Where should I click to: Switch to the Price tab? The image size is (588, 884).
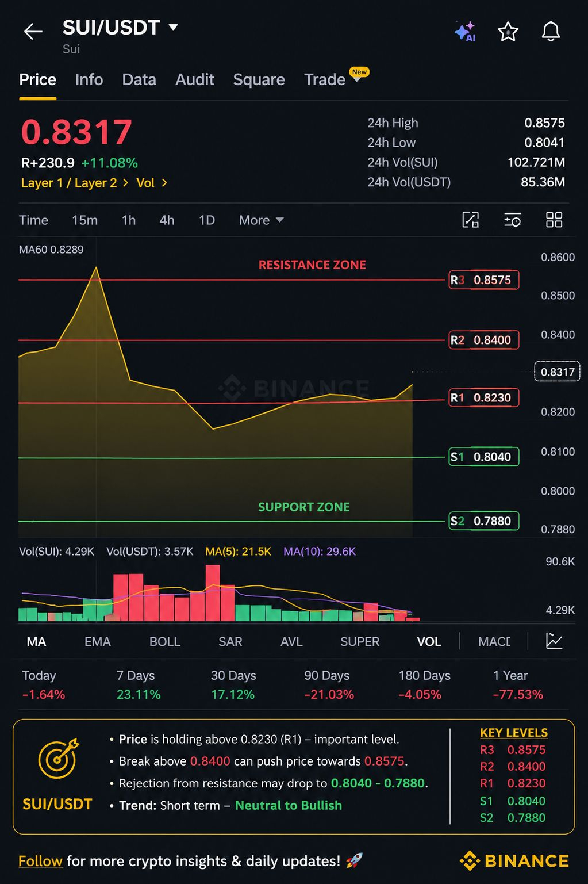37,80
